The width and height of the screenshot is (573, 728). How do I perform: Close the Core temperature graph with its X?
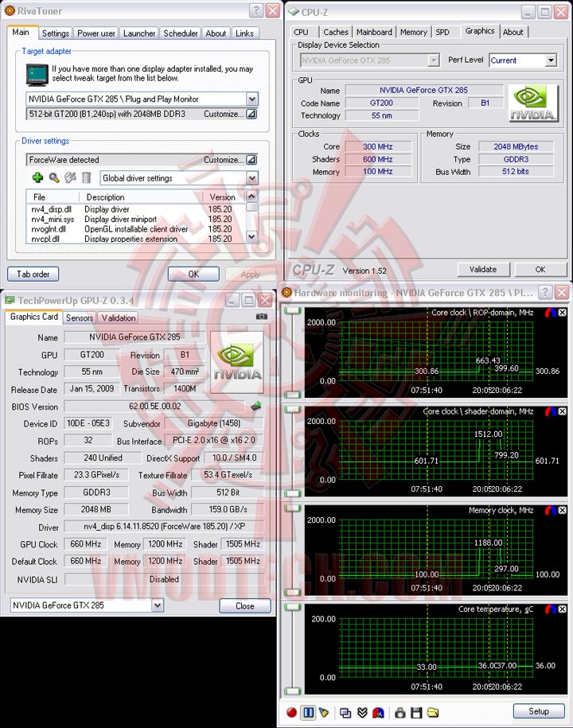563,609
